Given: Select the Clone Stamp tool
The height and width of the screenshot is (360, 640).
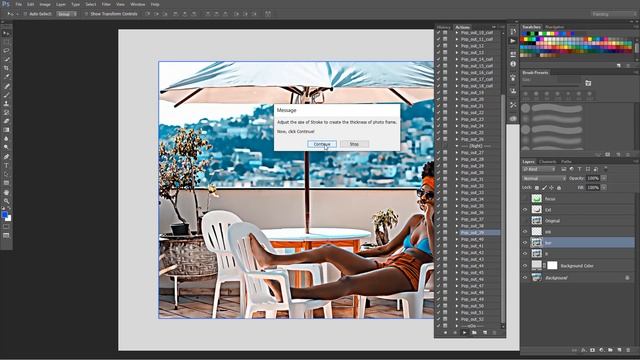Looking at the screenshot, I should point(6,104).
